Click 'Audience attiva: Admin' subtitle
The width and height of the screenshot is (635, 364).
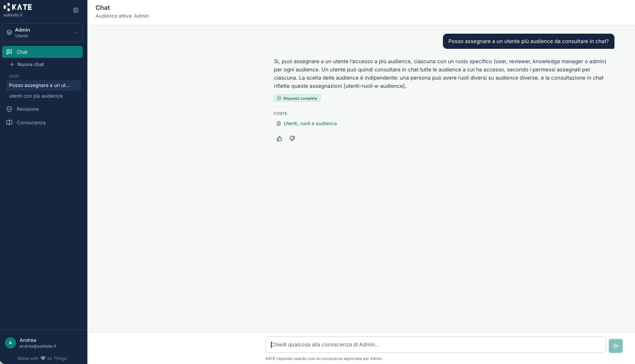tap(122, 16)
